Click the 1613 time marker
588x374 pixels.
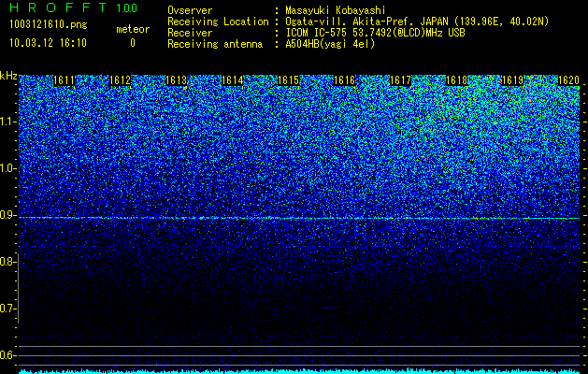point(177,80)
